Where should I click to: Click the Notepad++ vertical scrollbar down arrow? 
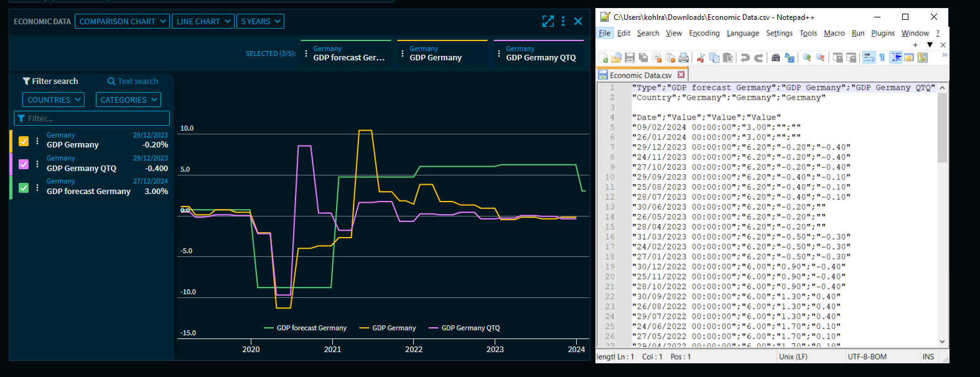[x=942, y=342]
